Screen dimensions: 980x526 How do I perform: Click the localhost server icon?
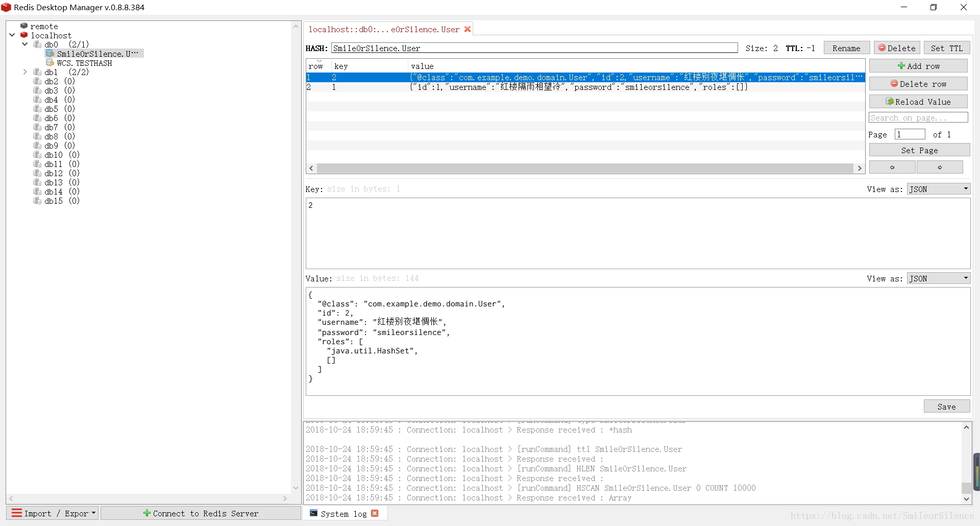pyautogui.click(x=24, y=35)
